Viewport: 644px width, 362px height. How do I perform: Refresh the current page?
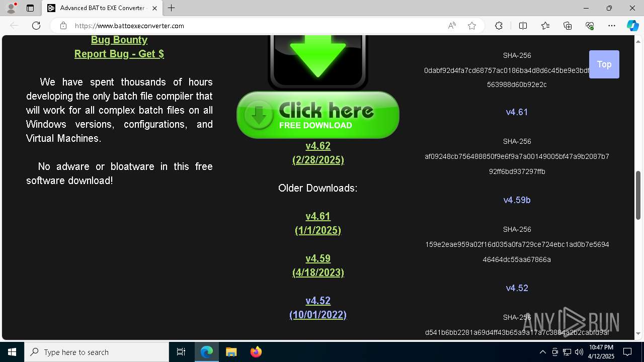36,26
